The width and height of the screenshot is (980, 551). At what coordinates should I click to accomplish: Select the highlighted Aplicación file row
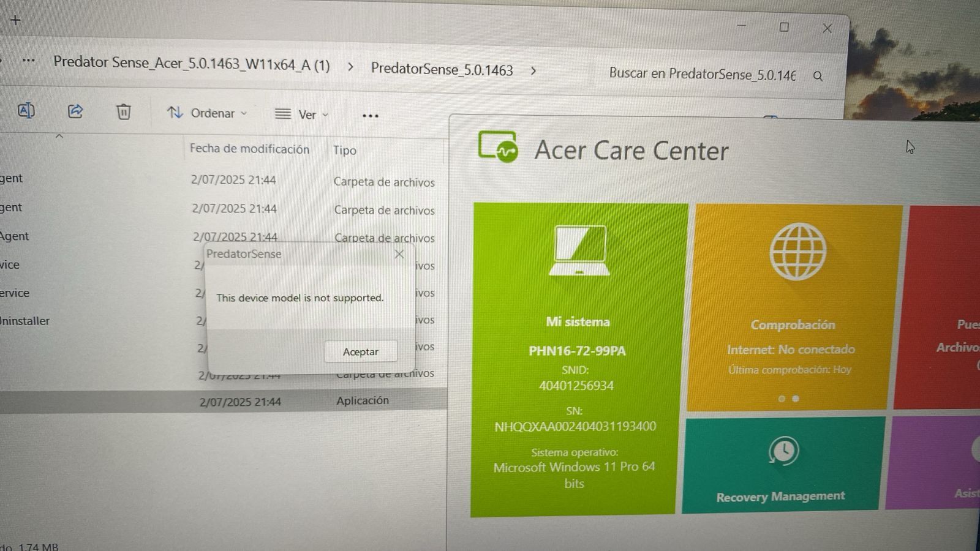tap(223, 402)
